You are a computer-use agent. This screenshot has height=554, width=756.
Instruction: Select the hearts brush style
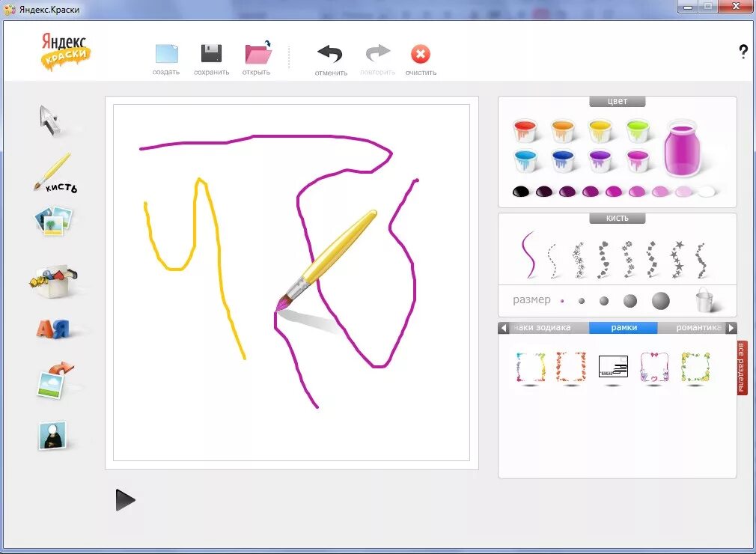pyautogui.click(x=603, y=260)
